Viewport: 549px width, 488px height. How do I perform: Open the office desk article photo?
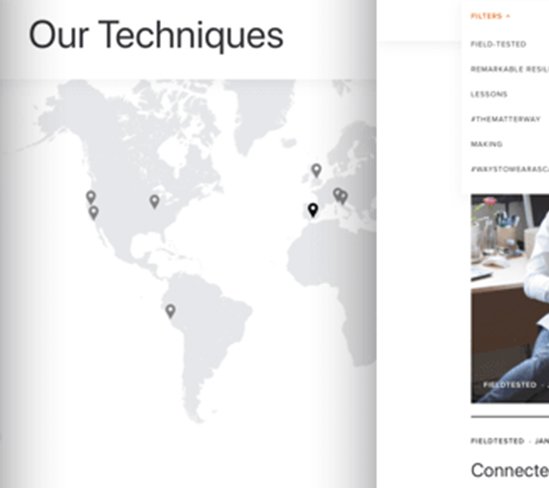tap(510, 299)
